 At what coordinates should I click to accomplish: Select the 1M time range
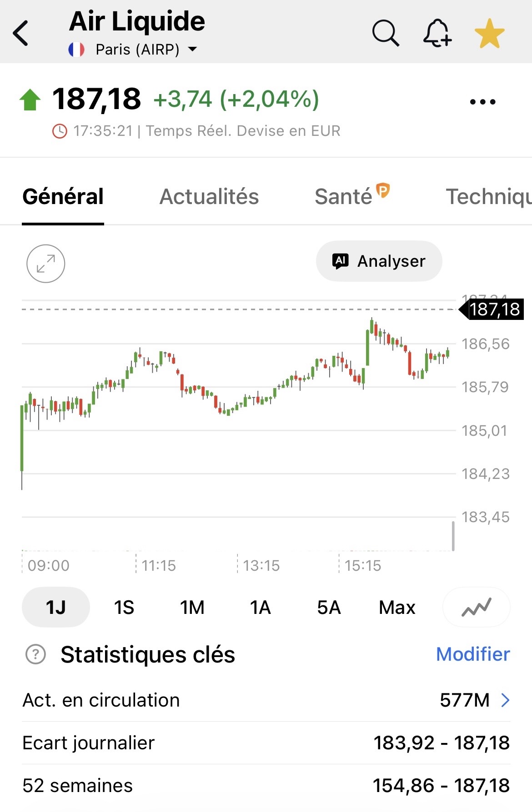click(x=192, y=608)
